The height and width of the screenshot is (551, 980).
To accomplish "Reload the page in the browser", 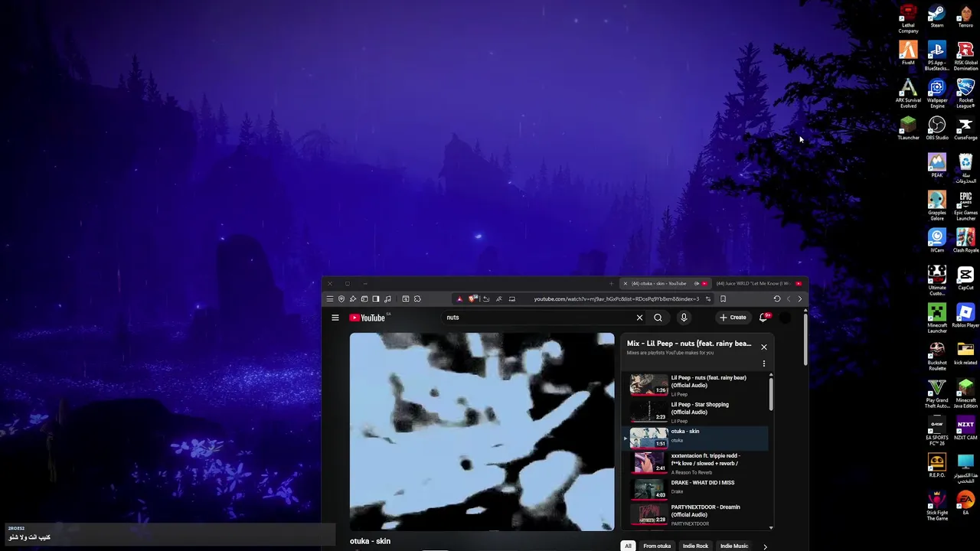I will coord(776,299).
